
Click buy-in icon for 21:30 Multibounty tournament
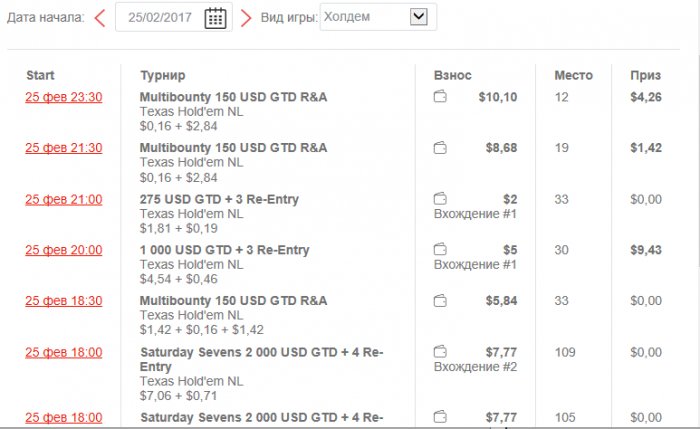point(440,148)
